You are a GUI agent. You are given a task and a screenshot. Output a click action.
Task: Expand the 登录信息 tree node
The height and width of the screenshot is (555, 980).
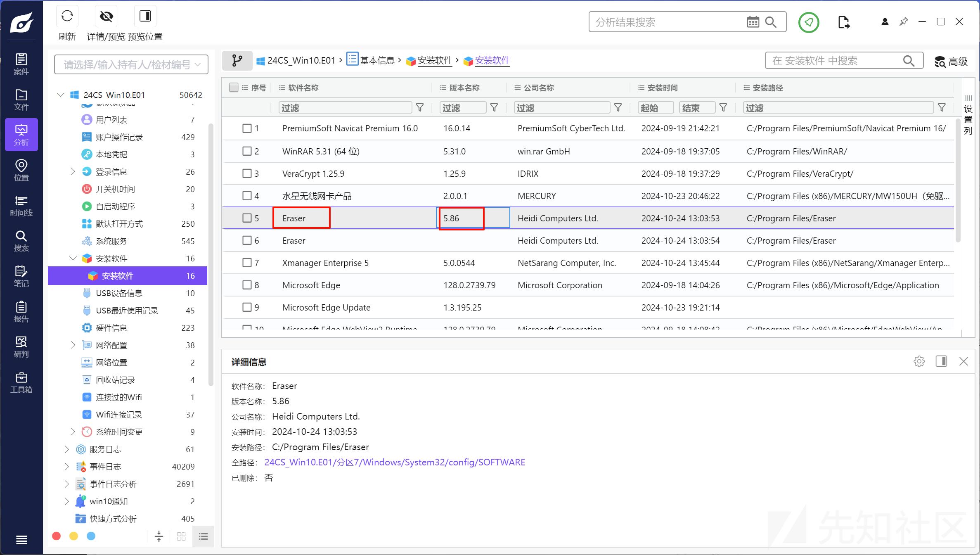pyautogui.click(x=73, y=171)
